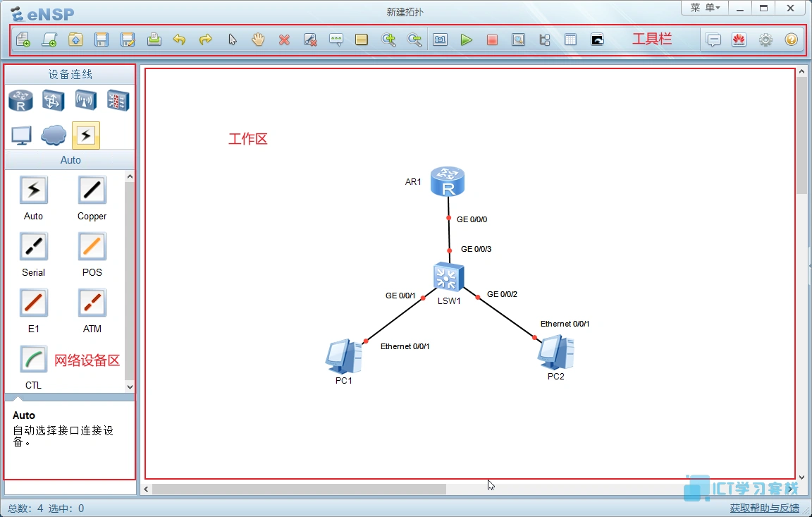This screenshot has height=517, width=812.
Task: Print the topology with the printer icon
Action: pos(154,40)
